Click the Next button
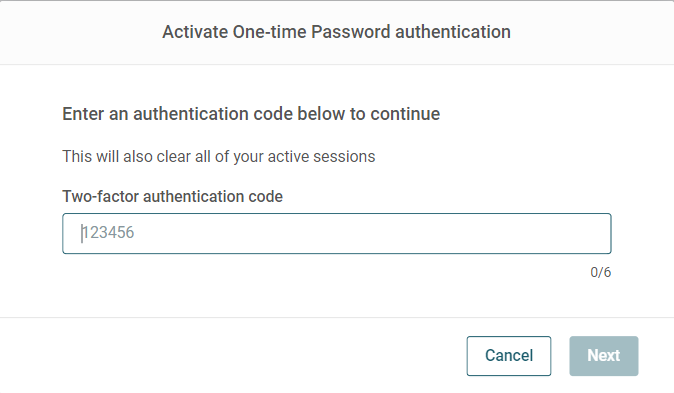 point(604,356)
